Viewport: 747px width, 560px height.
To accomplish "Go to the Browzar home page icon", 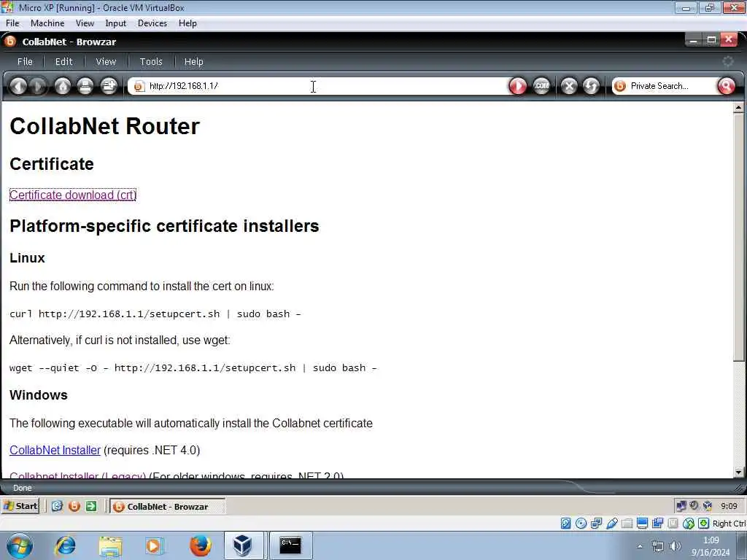I will click(x=63, y=86).
